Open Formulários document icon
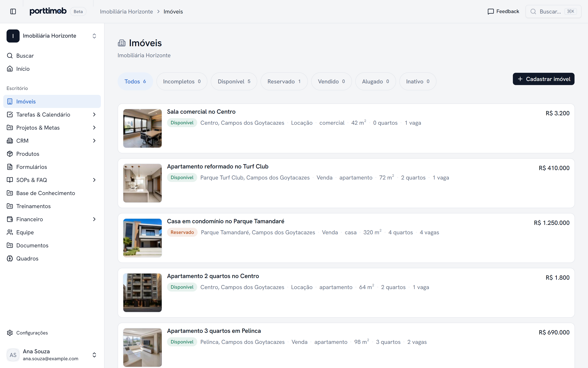 coord(10,167)
